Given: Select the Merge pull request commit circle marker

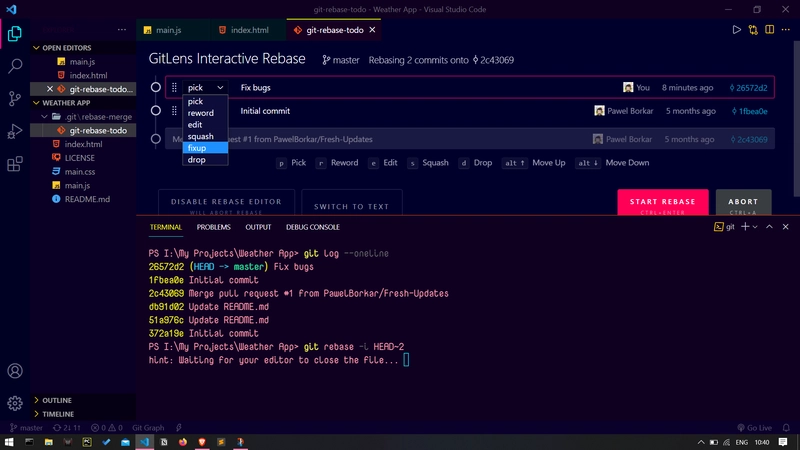Looking at the screenshot, I should click(156, 139).
